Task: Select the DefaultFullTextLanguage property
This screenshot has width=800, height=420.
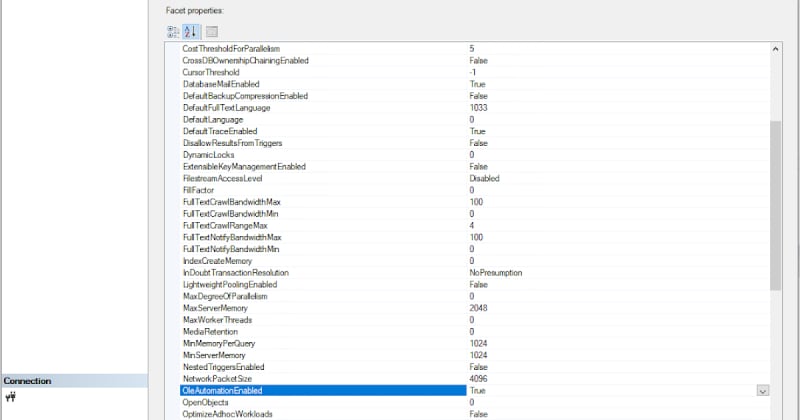Action: (x=227, y=108)
